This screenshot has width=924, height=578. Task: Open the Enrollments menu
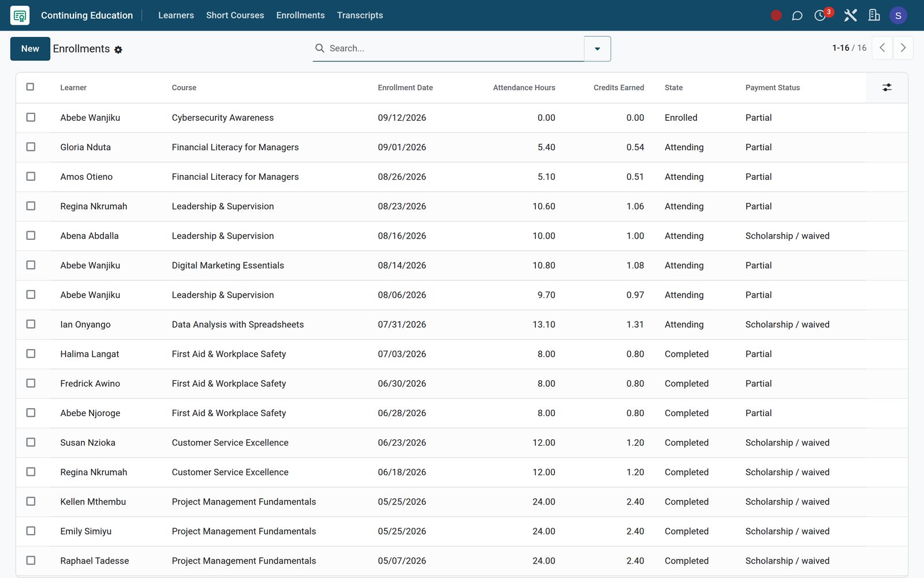[300, 16]
